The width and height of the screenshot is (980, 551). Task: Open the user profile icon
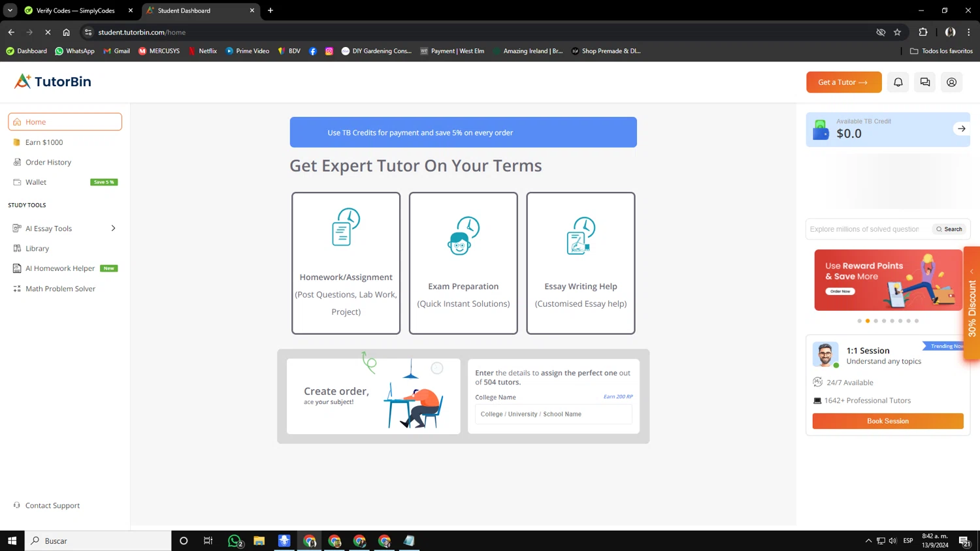(x=951, y=82)
